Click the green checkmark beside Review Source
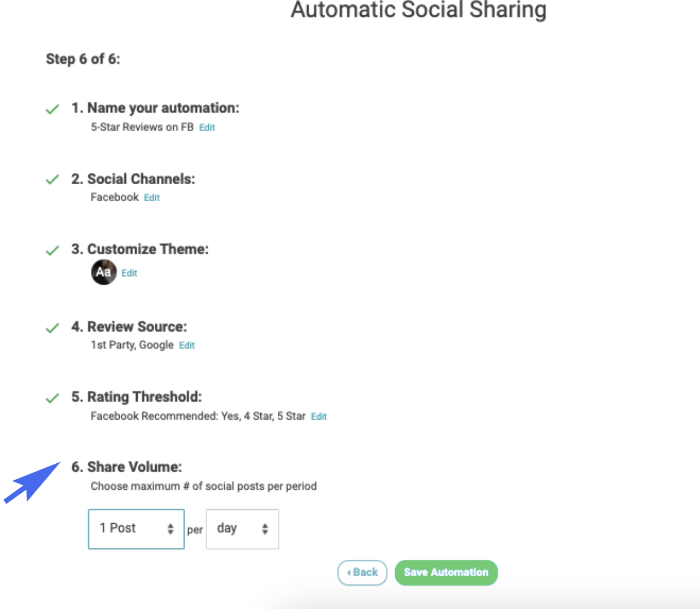Viewport: 700px width, 609px height. (53, 328)
